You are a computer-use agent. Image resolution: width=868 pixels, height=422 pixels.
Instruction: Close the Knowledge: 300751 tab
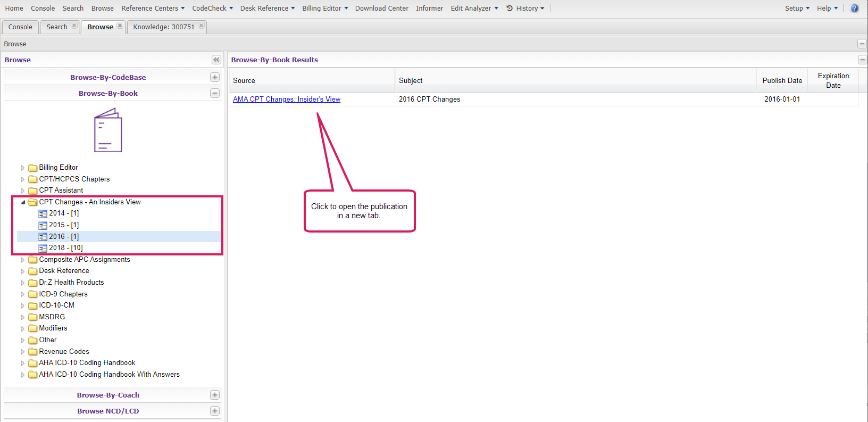201,26
